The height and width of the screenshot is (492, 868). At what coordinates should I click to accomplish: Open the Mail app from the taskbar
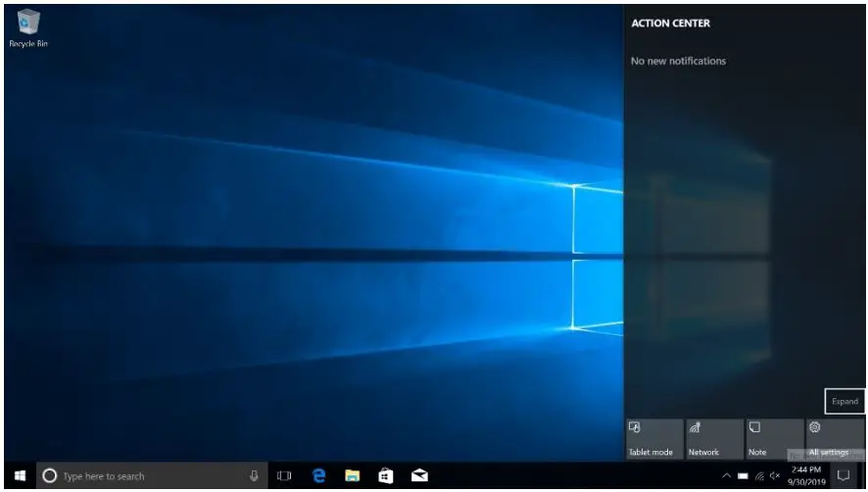[x=419, y=475]
